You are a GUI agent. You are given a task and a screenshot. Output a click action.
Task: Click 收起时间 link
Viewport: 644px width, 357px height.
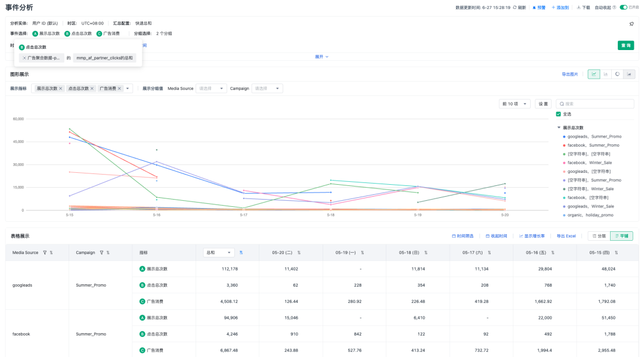496,236
